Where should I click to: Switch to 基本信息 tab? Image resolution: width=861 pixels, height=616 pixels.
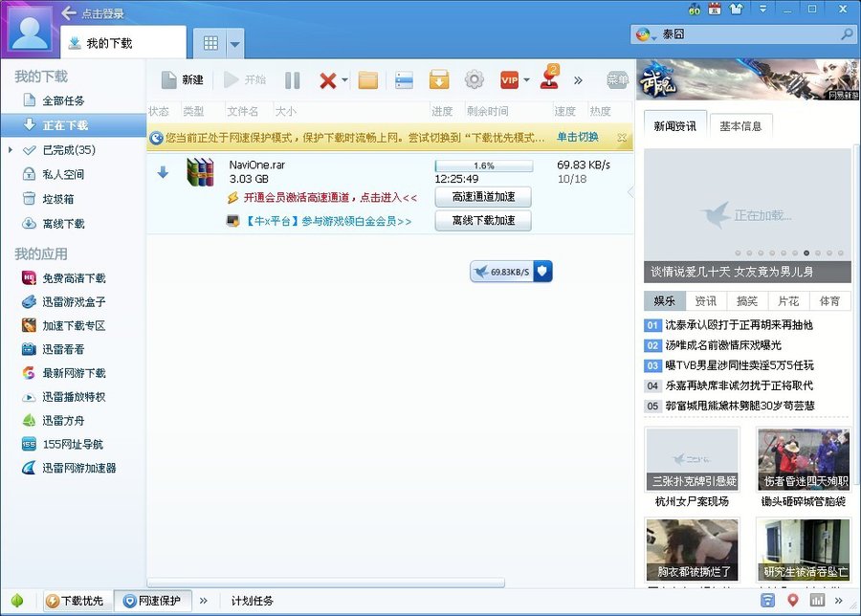click(x=740, y=126)
